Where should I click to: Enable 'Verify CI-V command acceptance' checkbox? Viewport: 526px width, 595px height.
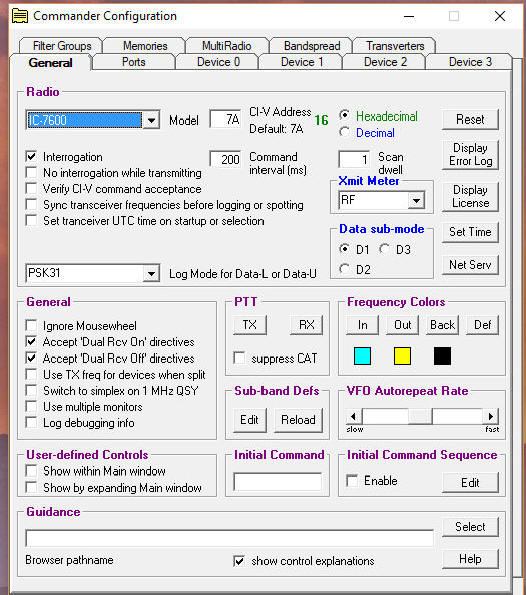[31, 189]
